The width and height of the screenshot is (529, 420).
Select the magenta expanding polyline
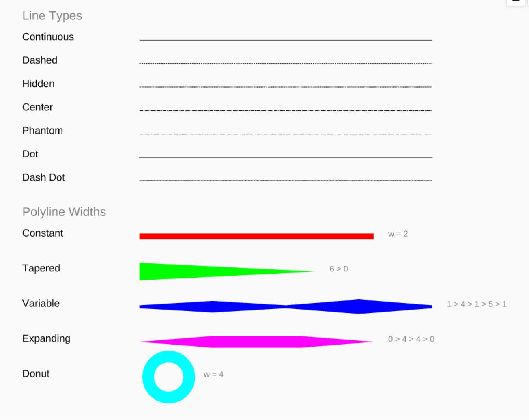pyautogui.click(x=256, y=342)
